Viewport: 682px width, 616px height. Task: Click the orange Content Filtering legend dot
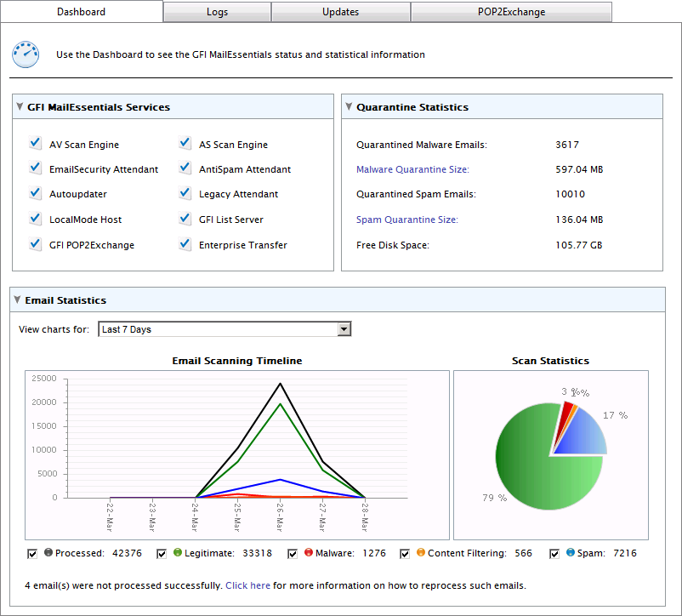click(x=421, y=552)
